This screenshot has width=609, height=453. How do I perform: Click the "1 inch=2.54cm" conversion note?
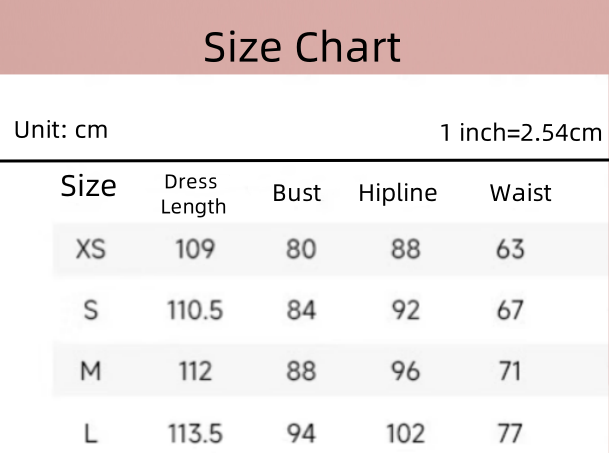point(521,132)
